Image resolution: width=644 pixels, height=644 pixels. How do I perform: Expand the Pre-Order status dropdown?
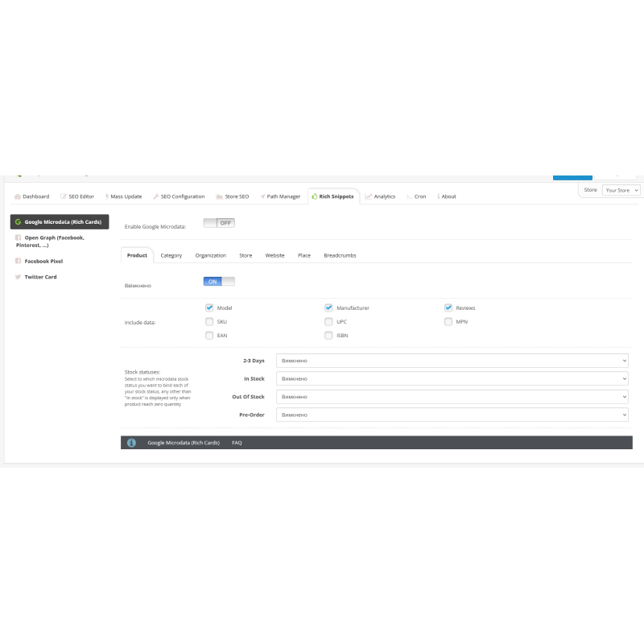coord(451,414)
